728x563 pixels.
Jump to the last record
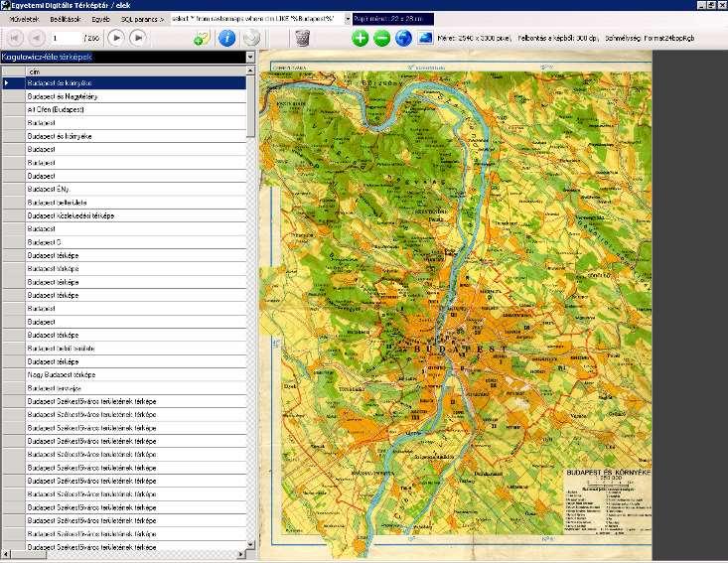point(138,38)
